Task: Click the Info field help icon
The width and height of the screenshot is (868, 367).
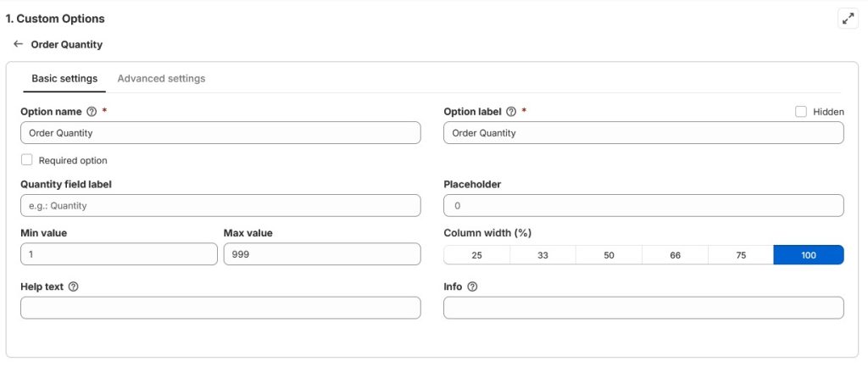Action: [472, 286]
